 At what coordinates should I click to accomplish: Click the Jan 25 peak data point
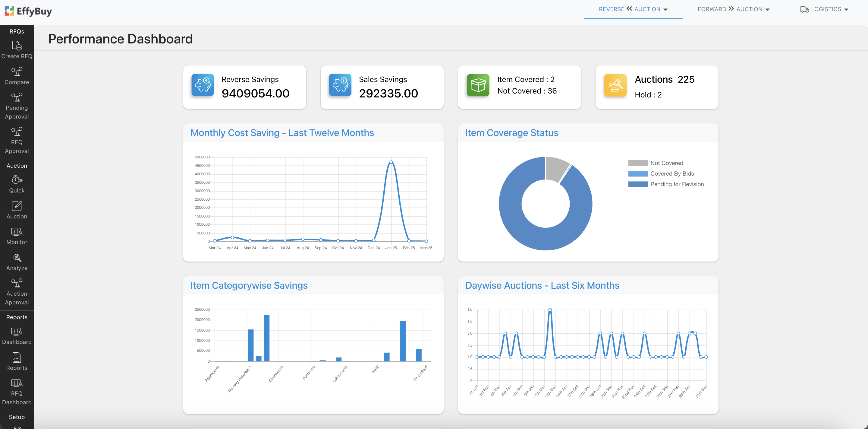click(x=391, y=162)
